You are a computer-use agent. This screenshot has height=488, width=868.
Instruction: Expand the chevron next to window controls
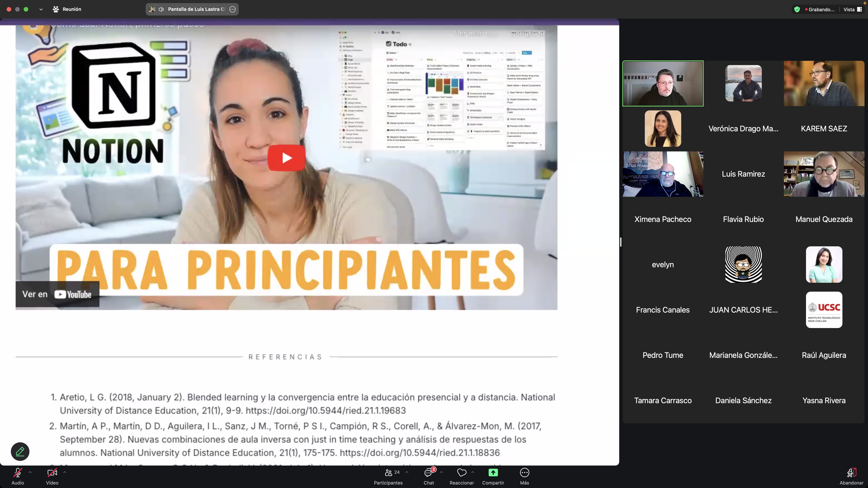coord(41,9)
